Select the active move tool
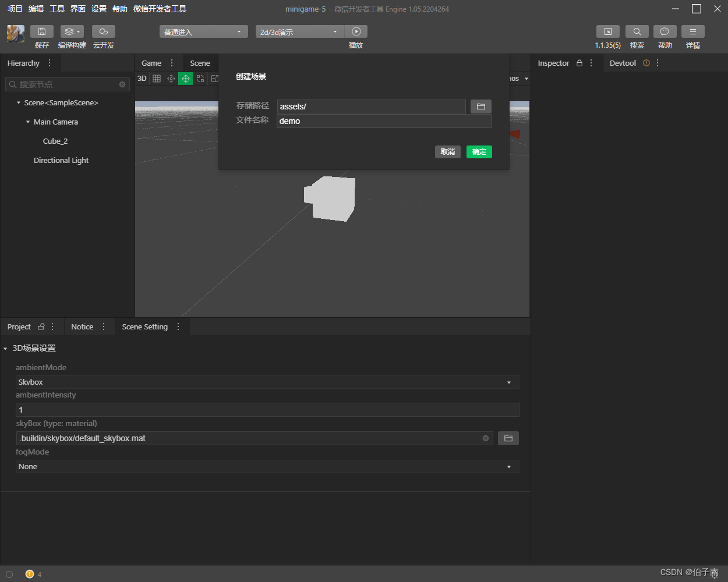 [x=186, y=79]
